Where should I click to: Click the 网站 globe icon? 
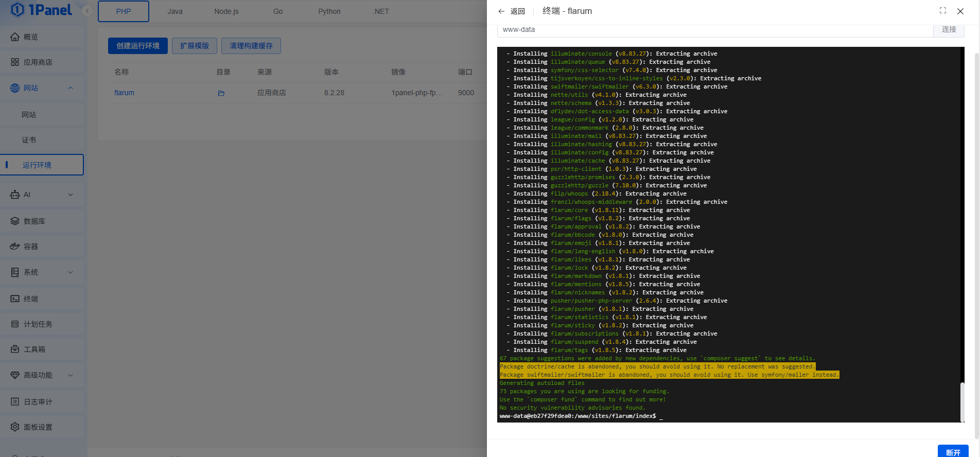point(15,88)
